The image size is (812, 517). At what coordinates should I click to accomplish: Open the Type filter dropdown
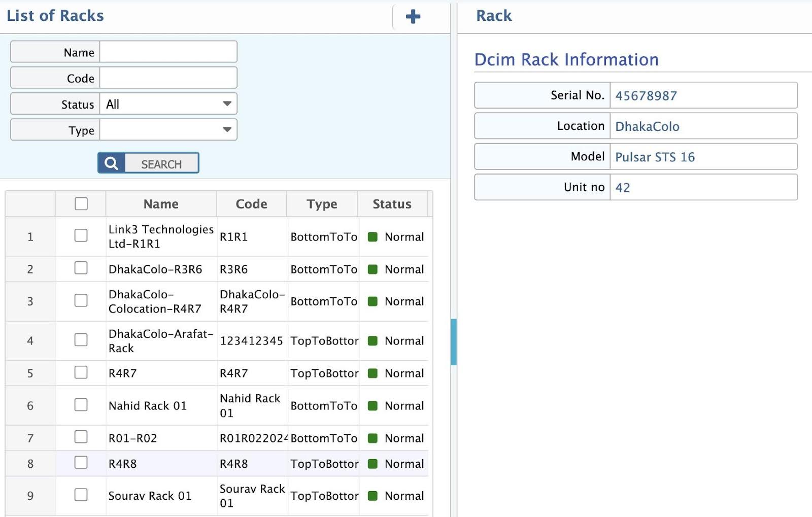coord(227,130)
